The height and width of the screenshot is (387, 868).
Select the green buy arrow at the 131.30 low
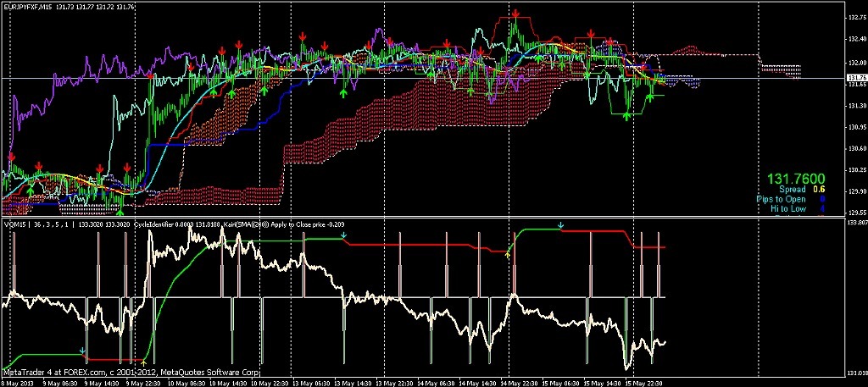(626, 115)
